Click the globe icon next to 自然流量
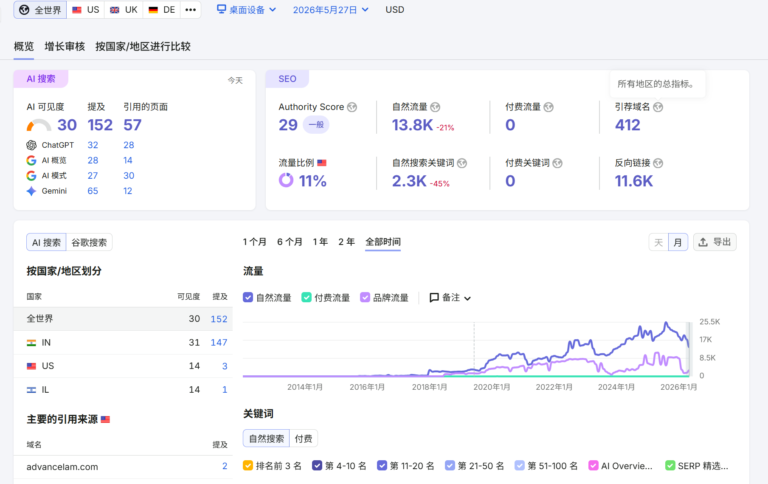This screenshot has height=484, width=768. (x=435, y=107)
